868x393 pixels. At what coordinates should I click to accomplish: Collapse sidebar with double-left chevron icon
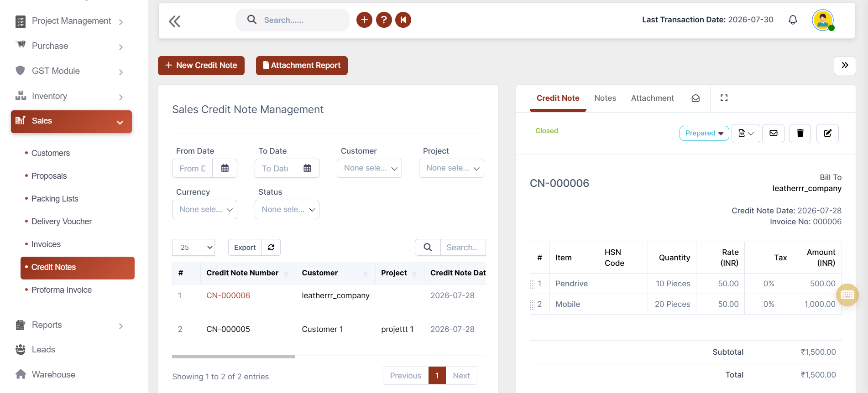tap(174, 21)
